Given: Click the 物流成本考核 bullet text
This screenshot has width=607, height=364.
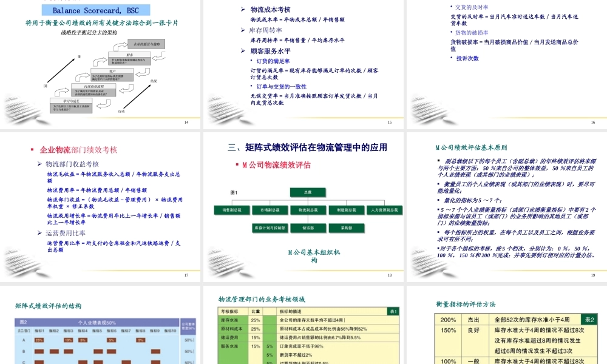Looking at the screenshot, I should pos(270,10).
